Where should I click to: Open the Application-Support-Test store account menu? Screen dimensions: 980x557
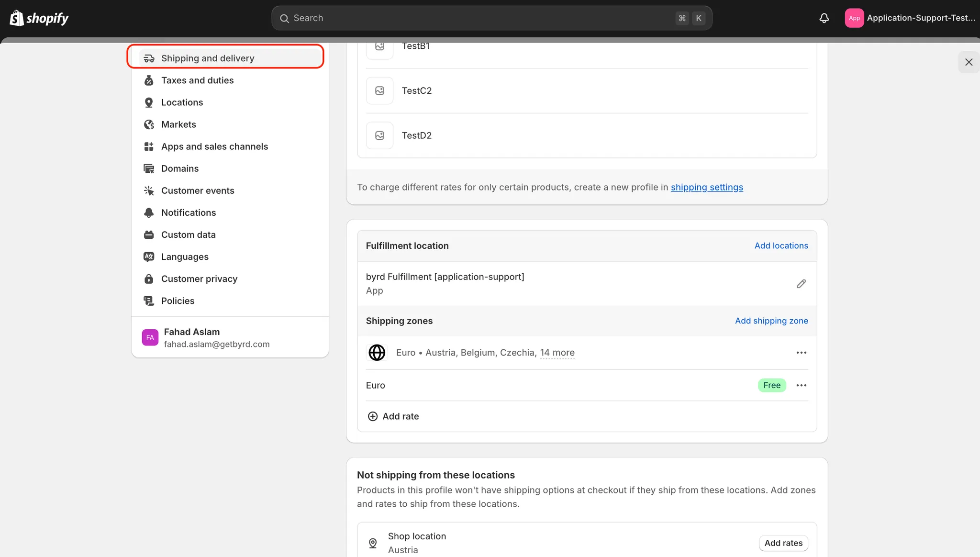click(910, 18)
